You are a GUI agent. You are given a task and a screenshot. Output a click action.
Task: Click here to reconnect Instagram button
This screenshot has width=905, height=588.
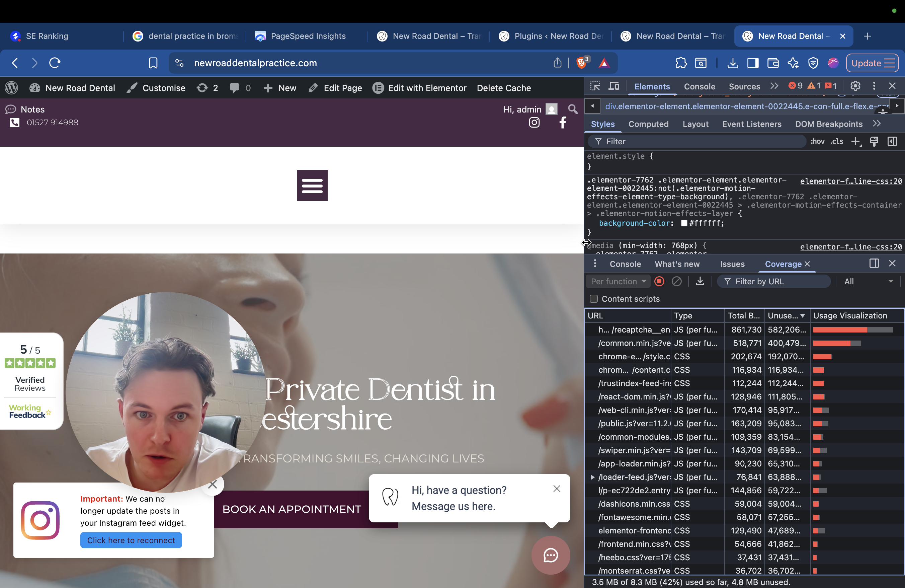point(131,540)
